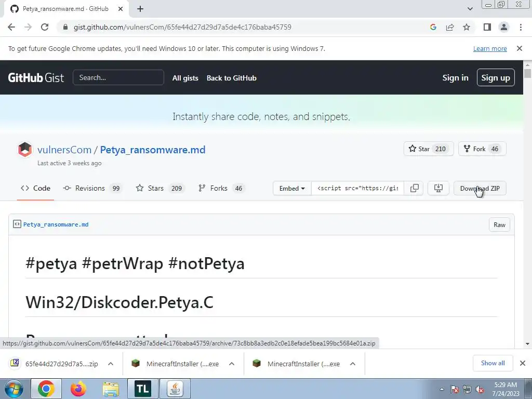
Task: Click the Sign up button
Action: (x=495, y=78)
